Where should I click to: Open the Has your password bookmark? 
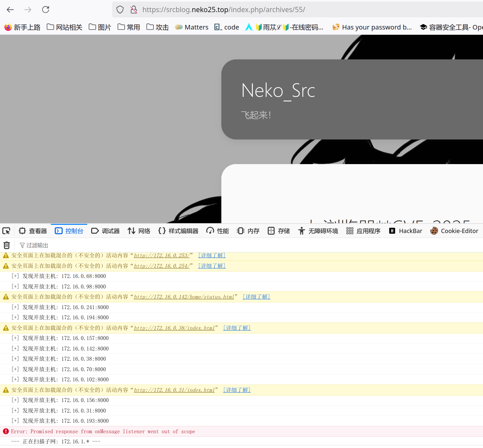coord(372,27)
